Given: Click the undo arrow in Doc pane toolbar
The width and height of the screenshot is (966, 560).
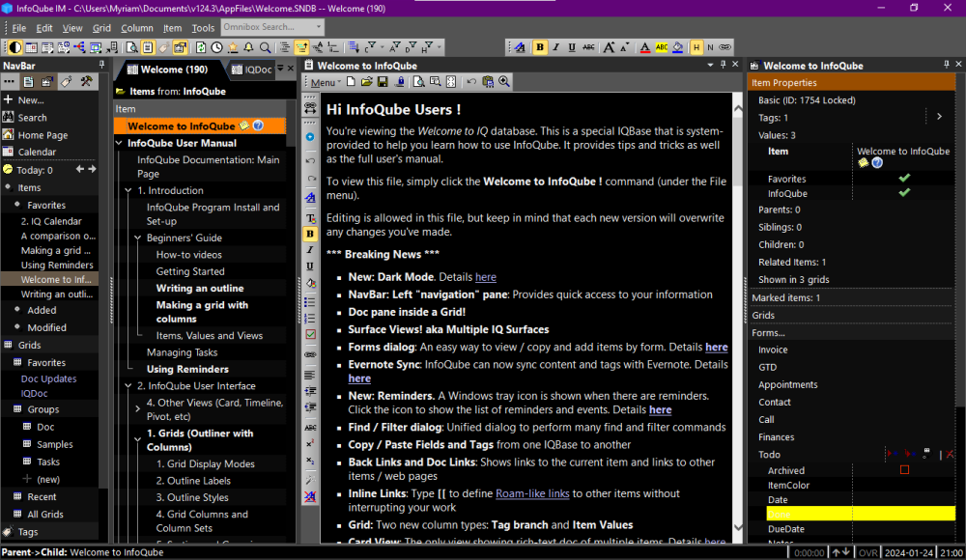Looking at the screenshot, I should pyautogui.click(x=471, y=82).
